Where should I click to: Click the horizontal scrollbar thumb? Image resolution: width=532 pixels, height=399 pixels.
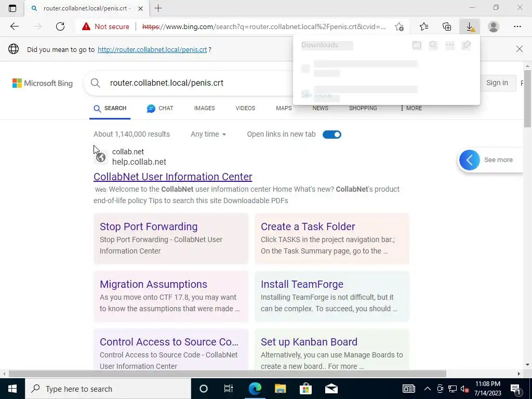[x=228, y=374]
